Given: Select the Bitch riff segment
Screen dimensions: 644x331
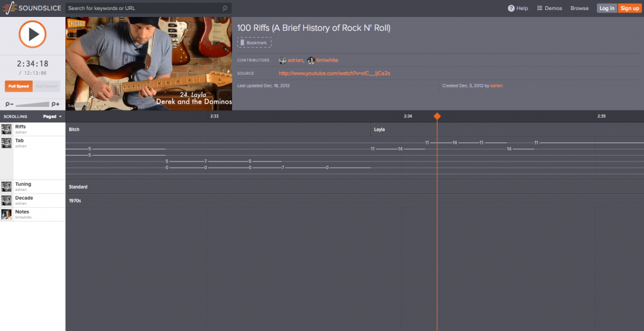Looking at the screenshot, I should 218,129.
